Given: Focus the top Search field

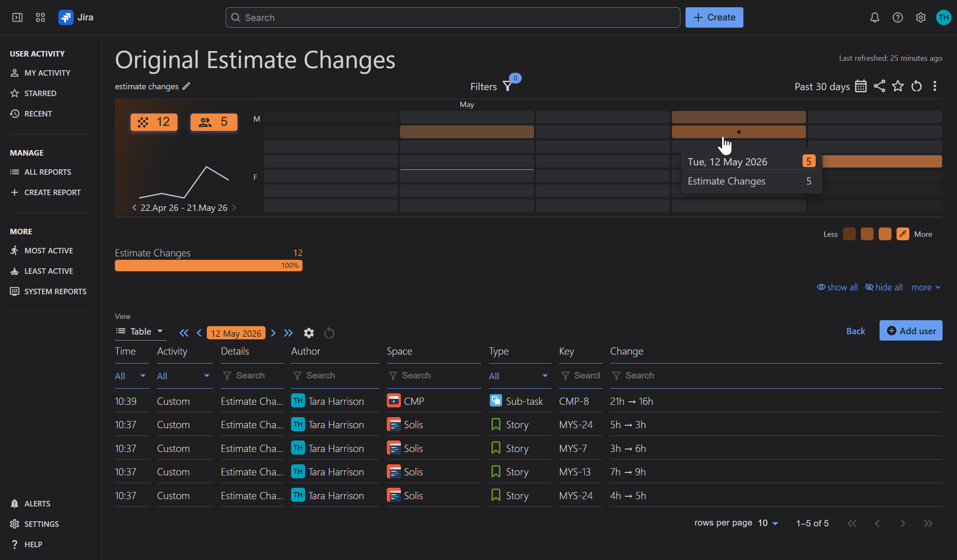Looking at the screenshot, I should 452,17.
